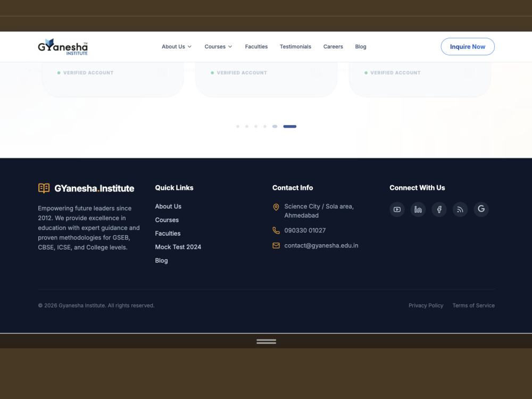Open the Courses nav menu
532x399 pixels.
tap(219, 46)
